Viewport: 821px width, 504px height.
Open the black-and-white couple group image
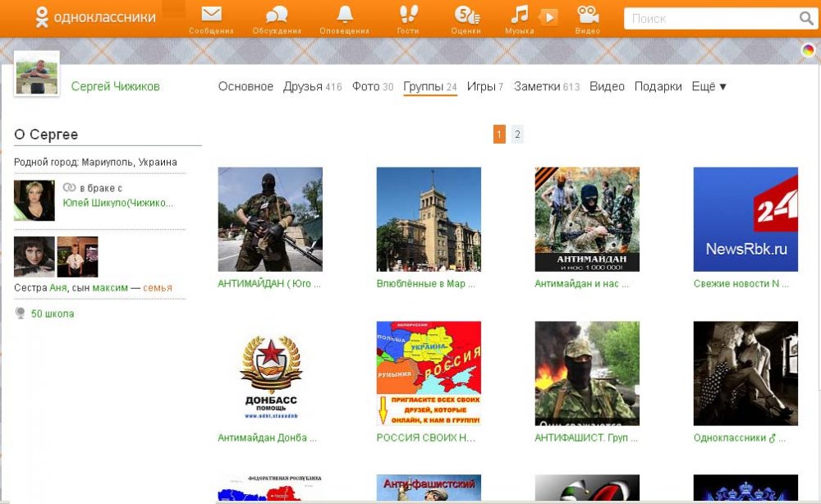tap(745, 373)
